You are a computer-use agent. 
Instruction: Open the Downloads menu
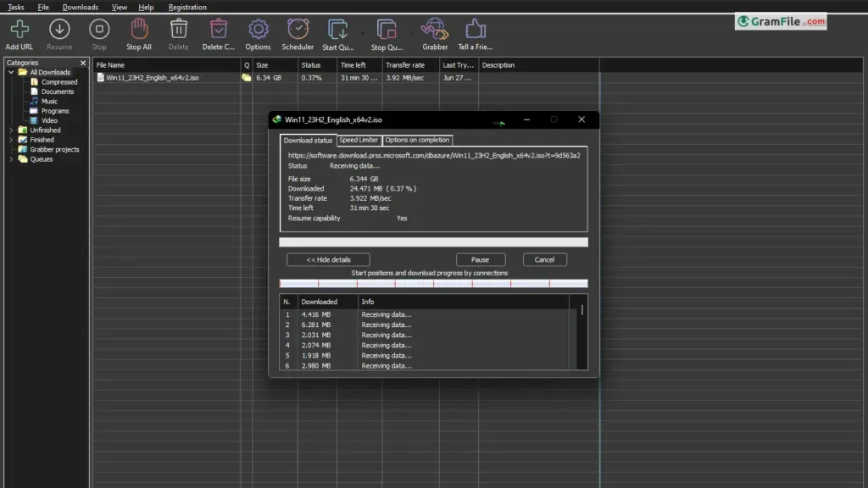[x=81, y=7]
